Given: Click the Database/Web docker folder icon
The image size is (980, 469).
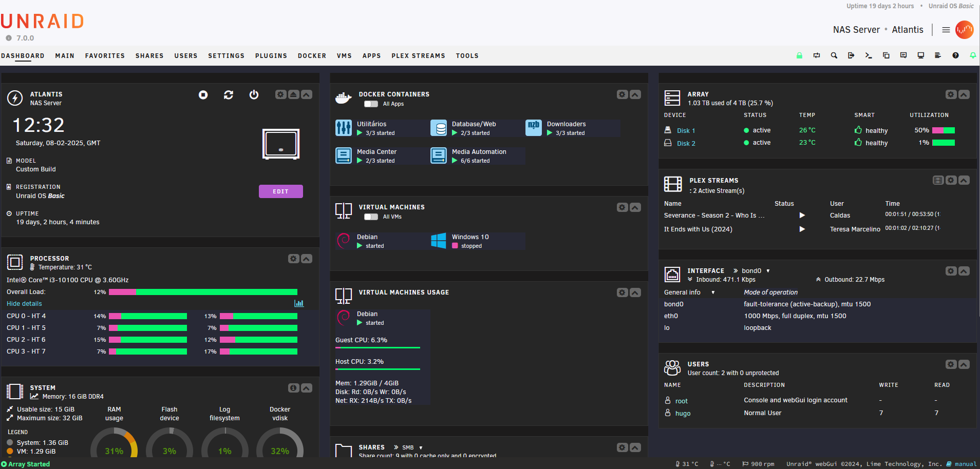Looking at the screenshot, I should (x=439, y=128).
